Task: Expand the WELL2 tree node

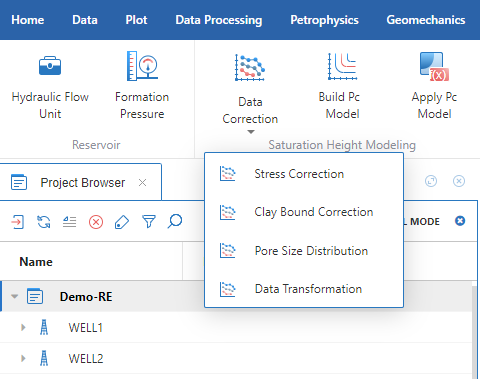Action: click(23, 358)
